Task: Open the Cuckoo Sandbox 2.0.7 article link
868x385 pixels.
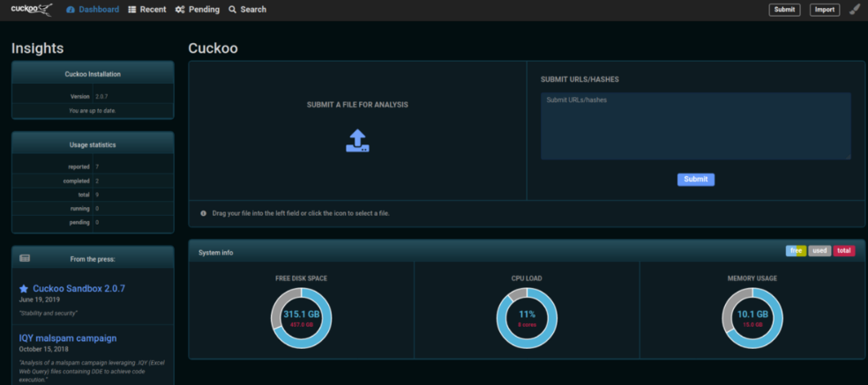Action: tap(79, 288)
